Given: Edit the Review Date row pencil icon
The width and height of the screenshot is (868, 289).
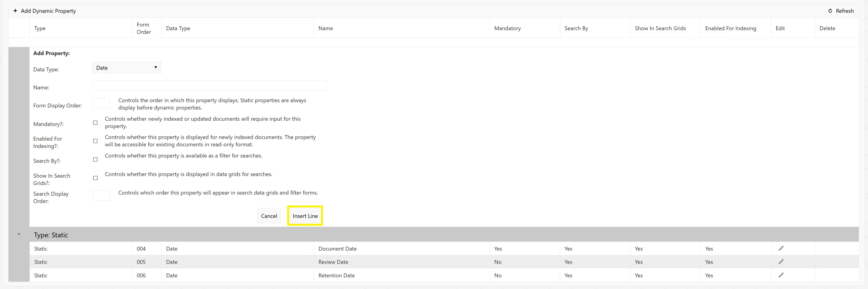Looking at the screenshot, I should click(781, 261).
